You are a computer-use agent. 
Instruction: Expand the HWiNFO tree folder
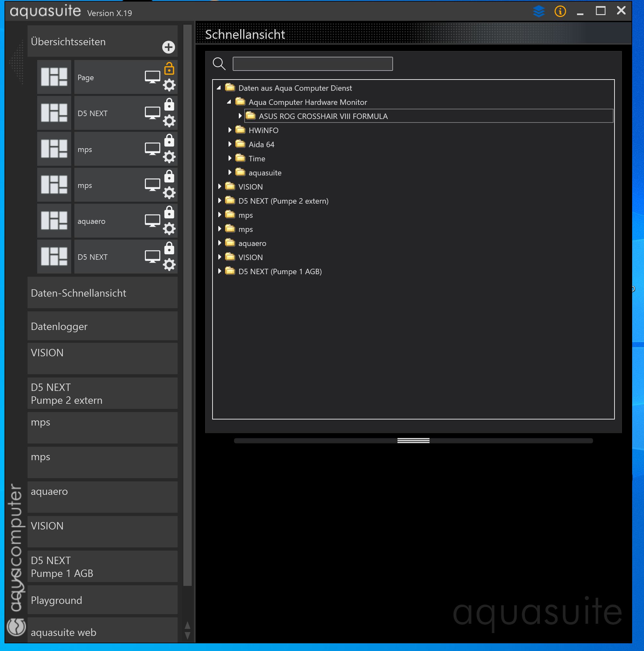[x=230, y=130]
